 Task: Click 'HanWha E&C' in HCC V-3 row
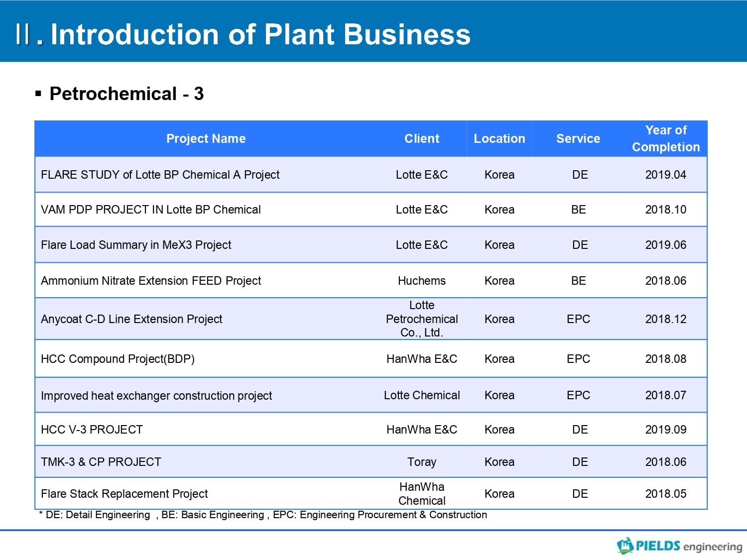click(422, 430)
